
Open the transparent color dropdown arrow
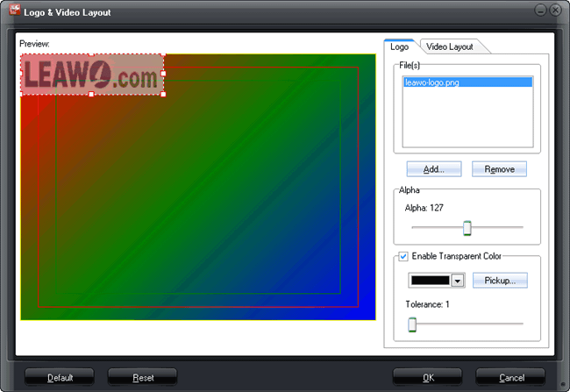pyautogui.click(x=458, y=281)
